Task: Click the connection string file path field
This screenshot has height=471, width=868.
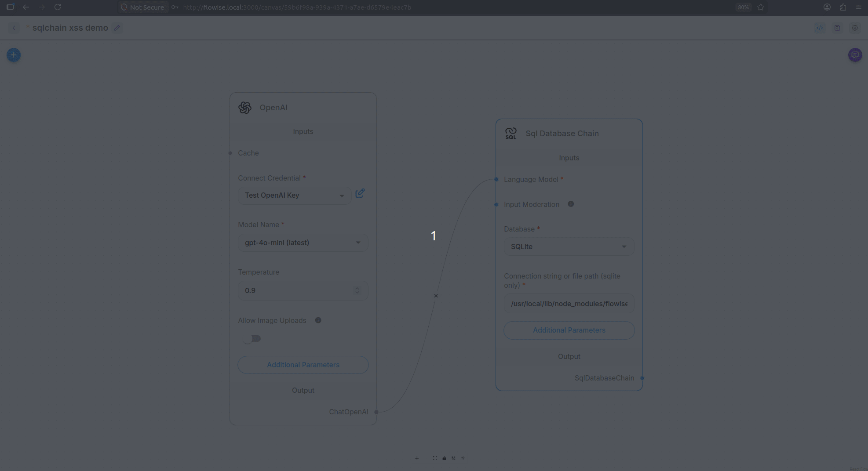Action: pos(569,304)
